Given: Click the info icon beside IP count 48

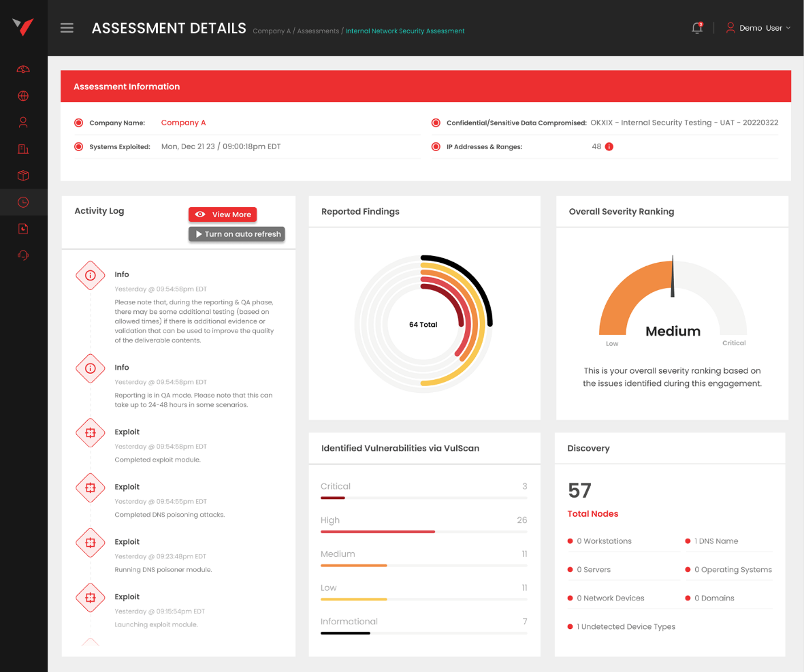Looking at the screenshot, I should coord(609,146).
